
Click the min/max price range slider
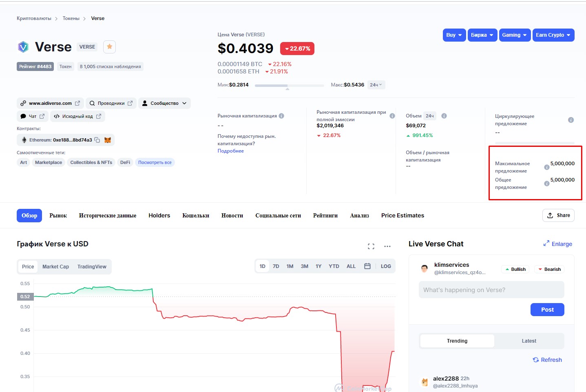click(289, 85)
